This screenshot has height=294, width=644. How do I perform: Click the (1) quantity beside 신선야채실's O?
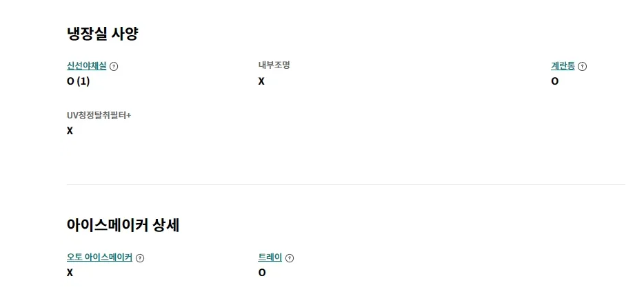(x=83, y=81)
